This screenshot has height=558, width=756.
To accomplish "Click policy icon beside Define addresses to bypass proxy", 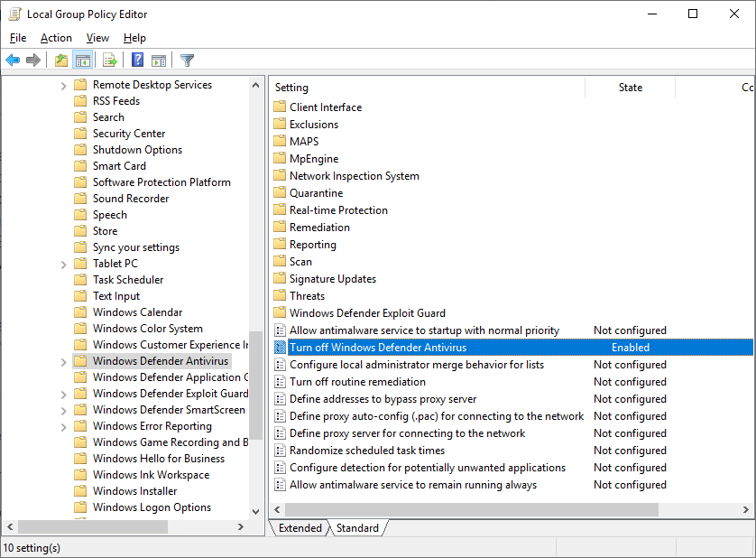I will coord(280,399).
